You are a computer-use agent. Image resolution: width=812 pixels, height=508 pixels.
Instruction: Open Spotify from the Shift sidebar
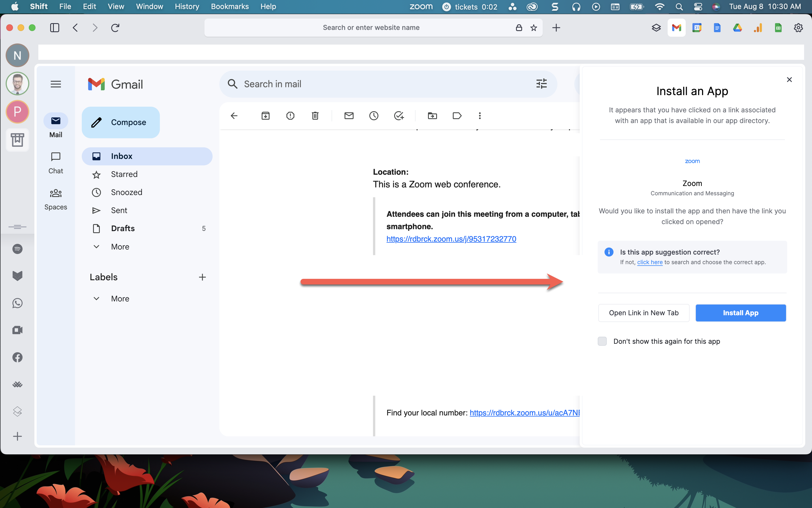click(17, 249)
